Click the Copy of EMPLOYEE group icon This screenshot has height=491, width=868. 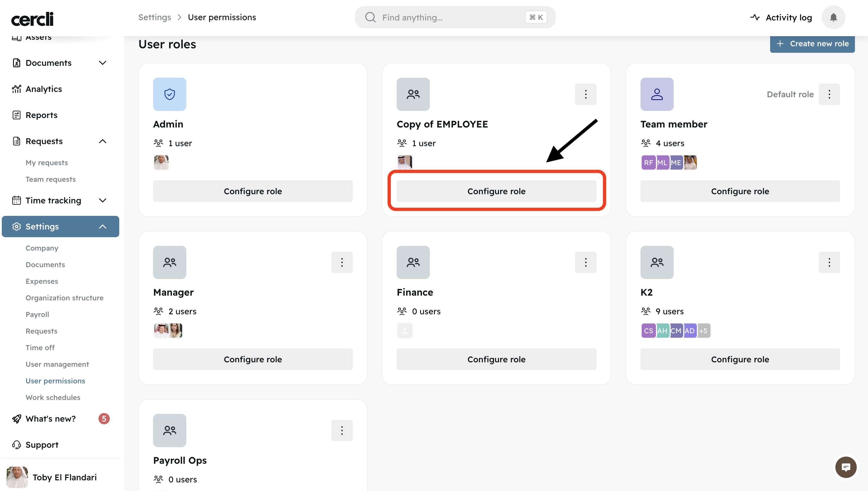[413, 94]
